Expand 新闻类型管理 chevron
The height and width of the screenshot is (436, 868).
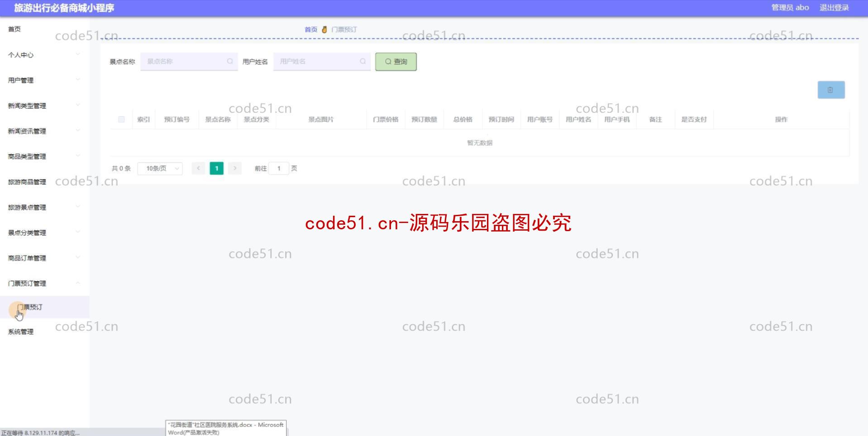78,105
